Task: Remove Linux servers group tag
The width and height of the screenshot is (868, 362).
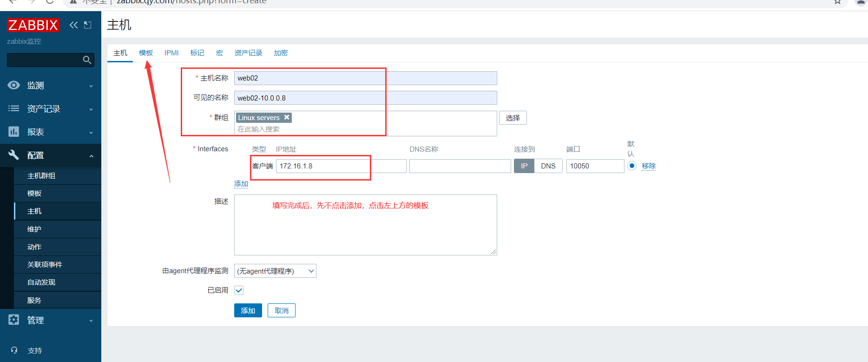Action: [x=287, y=117]
